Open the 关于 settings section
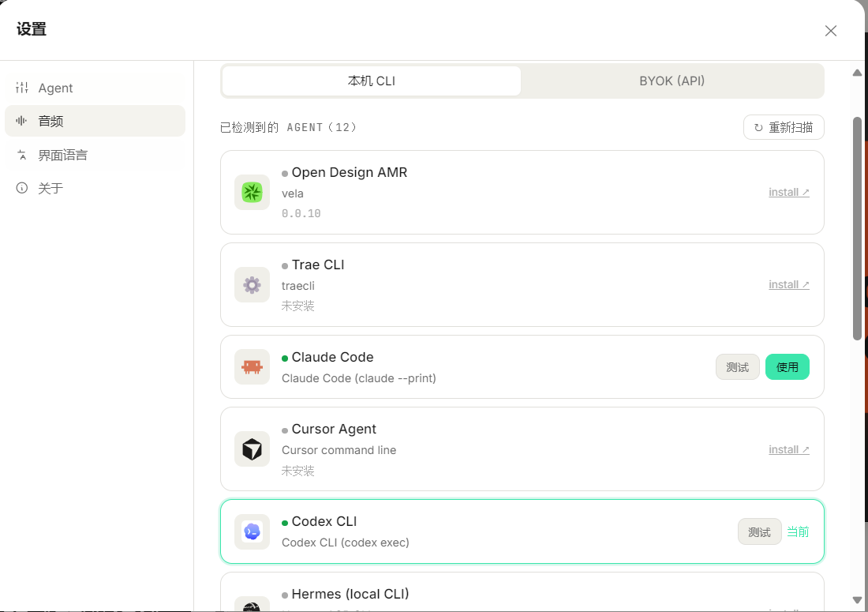The height and width of the screenshot is (612, 868). click(95, 188)
